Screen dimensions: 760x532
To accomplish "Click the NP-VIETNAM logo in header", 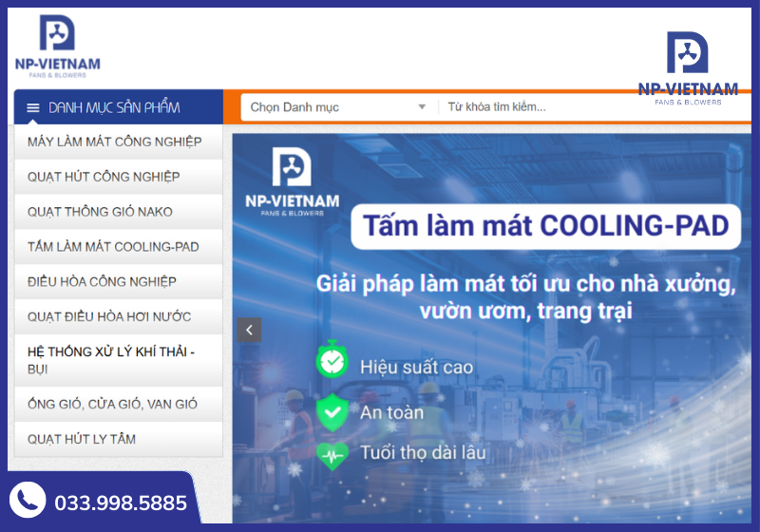I will (57, 46).
